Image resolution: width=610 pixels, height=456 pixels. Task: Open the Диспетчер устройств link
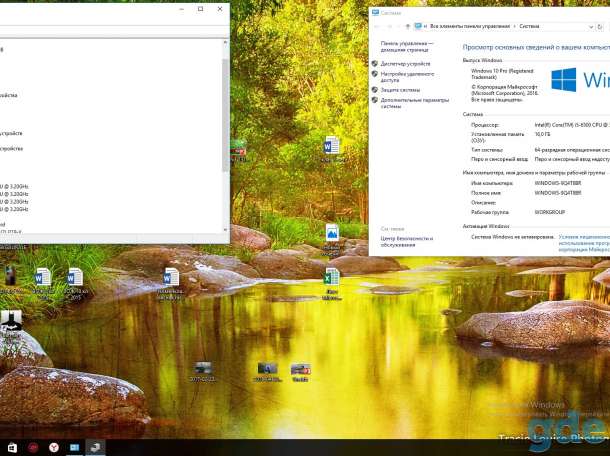pyautogui.click(x=405, y=63)
